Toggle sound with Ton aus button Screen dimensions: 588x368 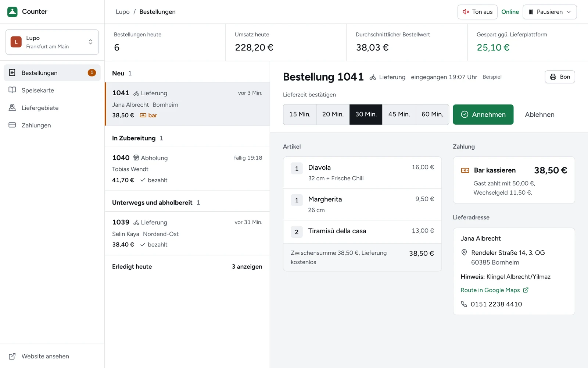477,12
